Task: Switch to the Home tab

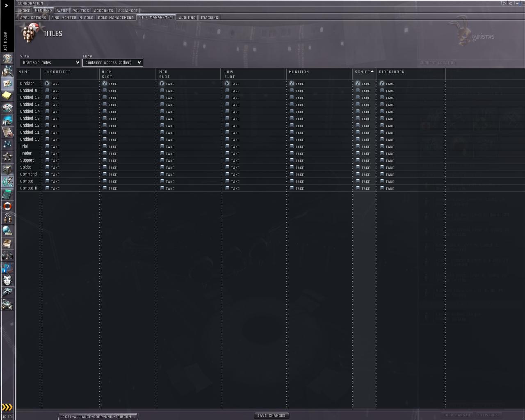Action: (25, 11)
